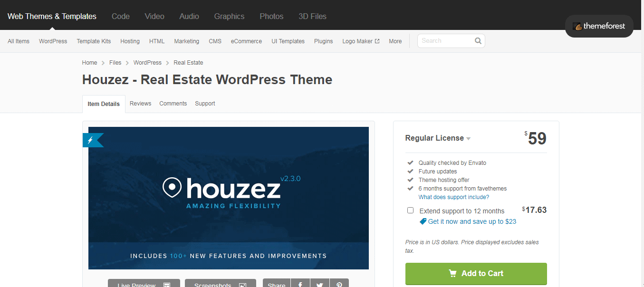Switch to the Comments tab

point(173,104)
